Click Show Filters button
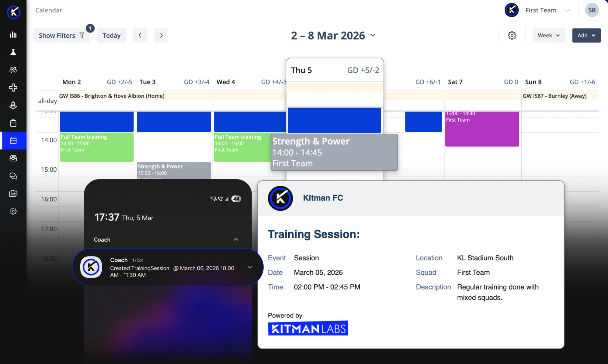The height and width of the screenshot is (364, 608). [61, 35]
